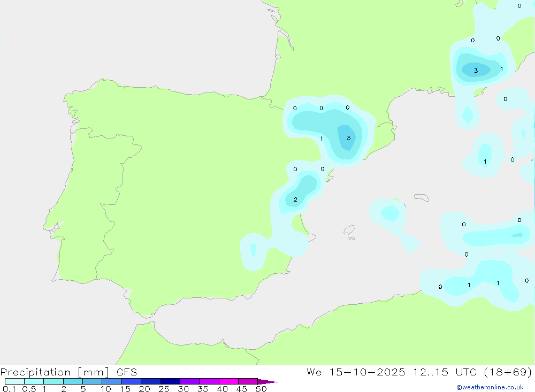
Task: Click the '(18+69)' forecast run text
Action: 508,372
